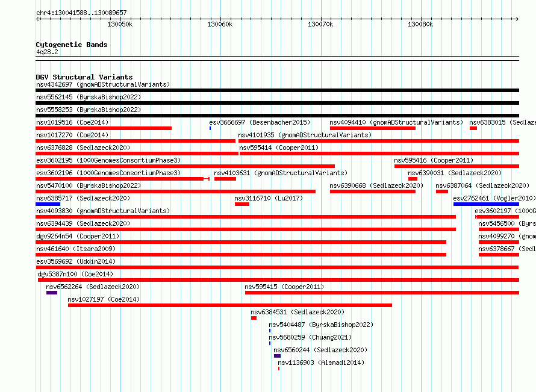536x392 pixels.
Task: Click the nsv4342697 gnomAD variant label
Action: (x=103, y=84)
